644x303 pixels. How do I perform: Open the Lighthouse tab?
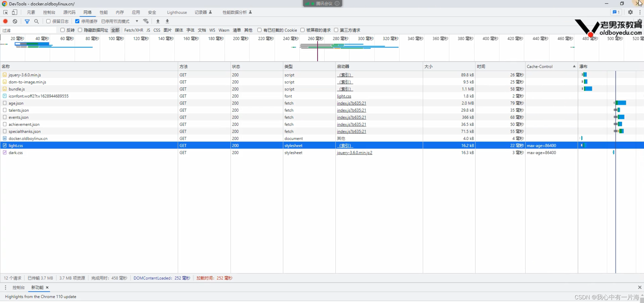tap(177, 12)
